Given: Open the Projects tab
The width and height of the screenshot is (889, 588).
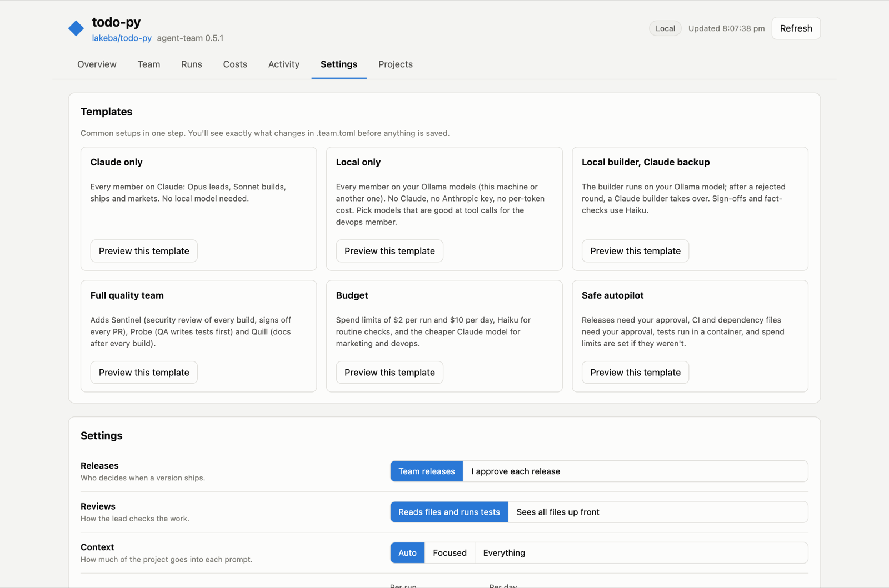Looking at the screenshot, I should coord(396,64).
